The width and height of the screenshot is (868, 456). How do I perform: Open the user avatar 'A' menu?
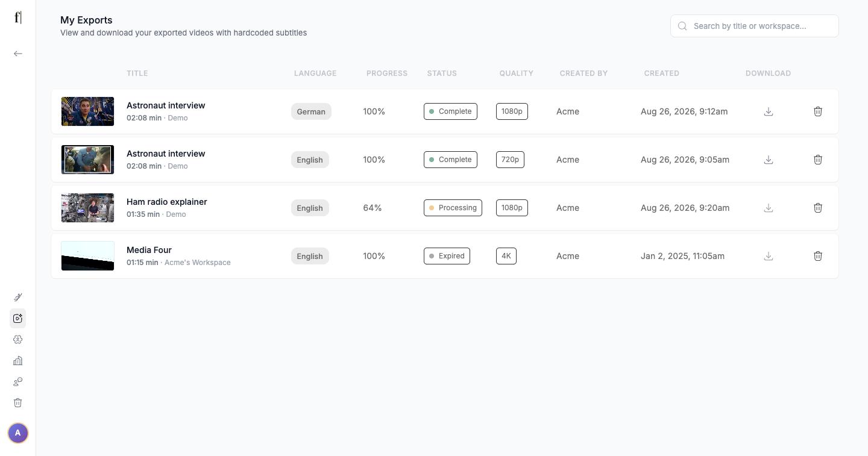click(18, 433)
